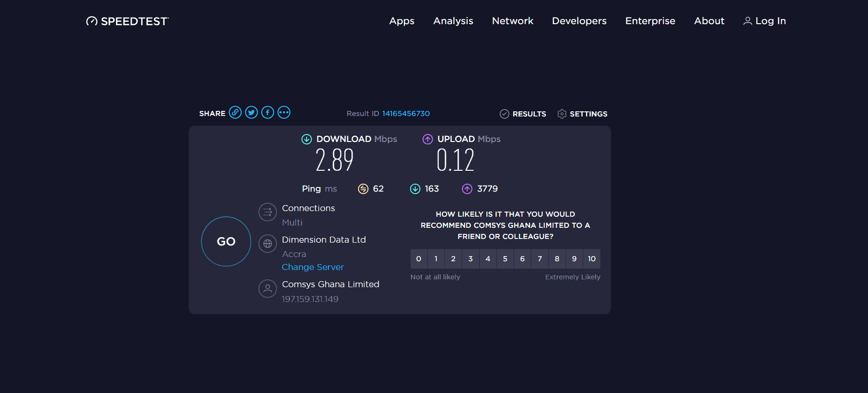Open the Apps menu
This screenshot has height=393, width=868.
click(x=402, y=21)
